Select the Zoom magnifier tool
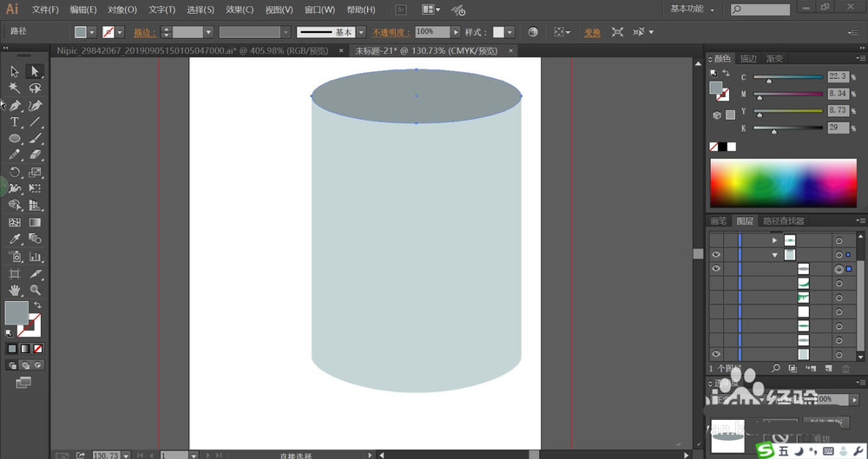Screen dimensions: 868x459 click(35, 290)
